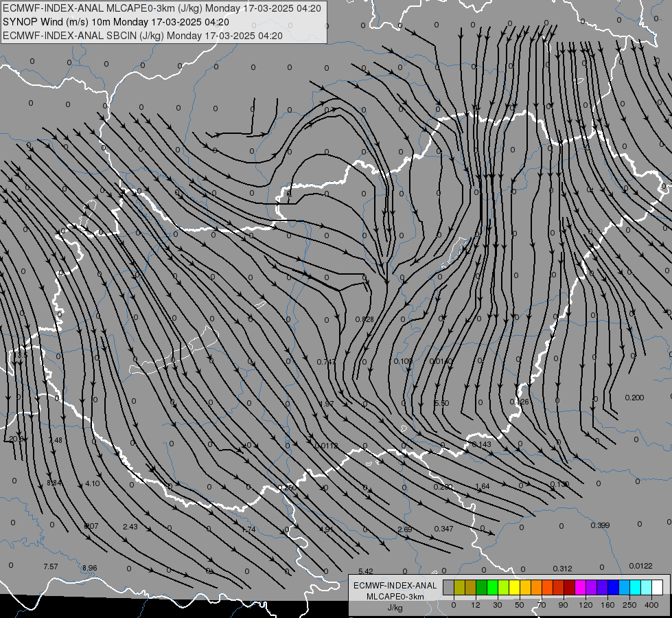Click the MLCAPE0-3km title line in the header
The width and height of the screenshot is (672, 618).
[x=162, y=8]
